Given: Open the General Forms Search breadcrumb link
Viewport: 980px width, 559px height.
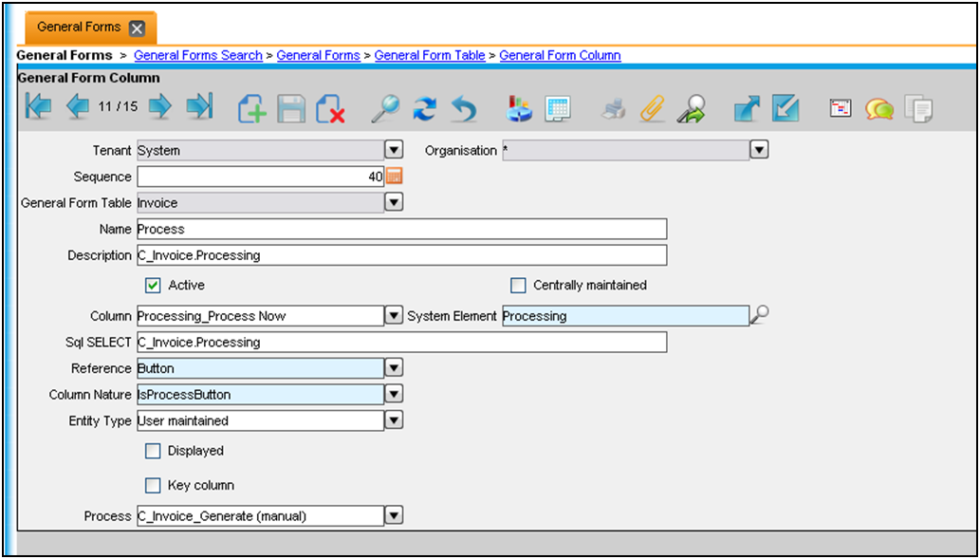Looking at the screenshot, I should click(x=197, y=56).
